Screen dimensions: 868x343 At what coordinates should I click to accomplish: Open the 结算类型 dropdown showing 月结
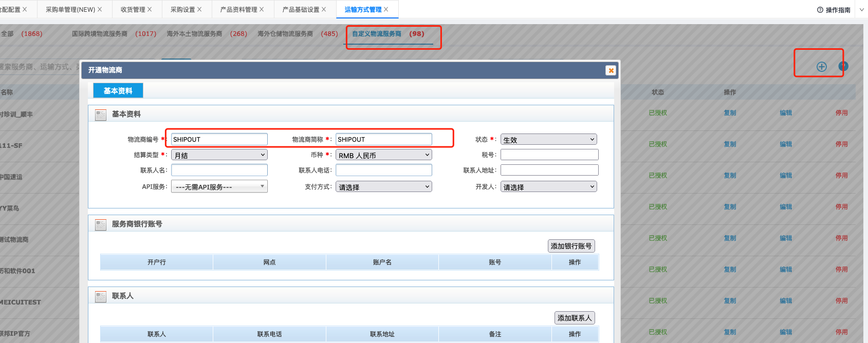click(219, 155)
